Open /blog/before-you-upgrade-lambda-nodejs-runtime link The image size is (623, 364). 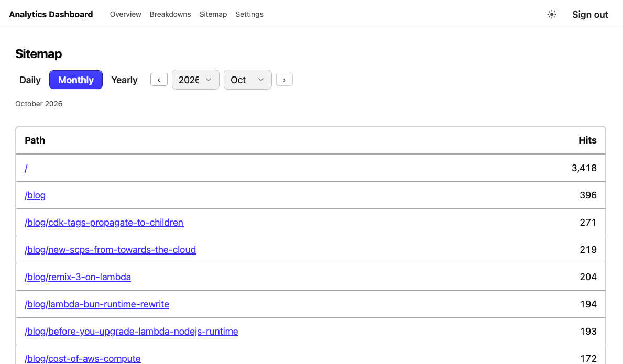click(132, 331)
